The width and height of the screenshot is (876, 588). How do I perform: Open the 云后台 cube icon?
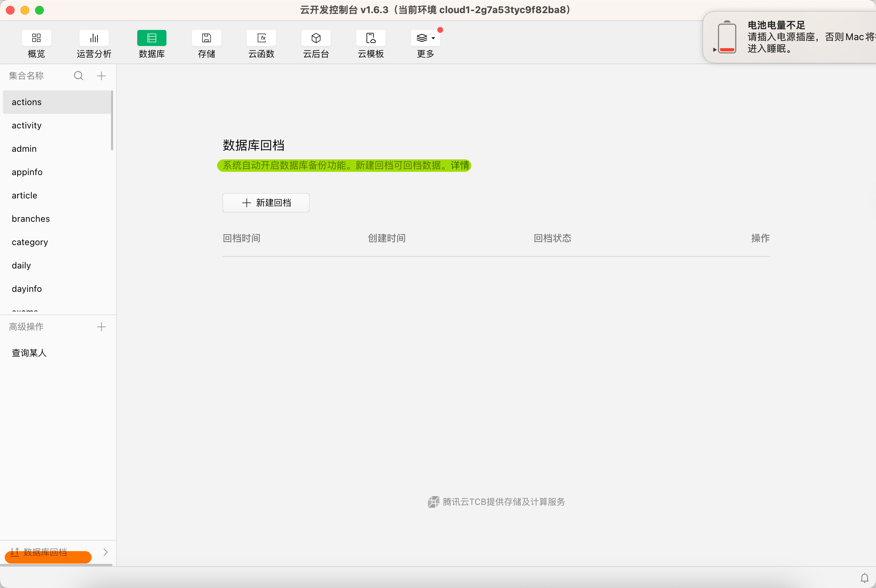[x=316, y=38]
